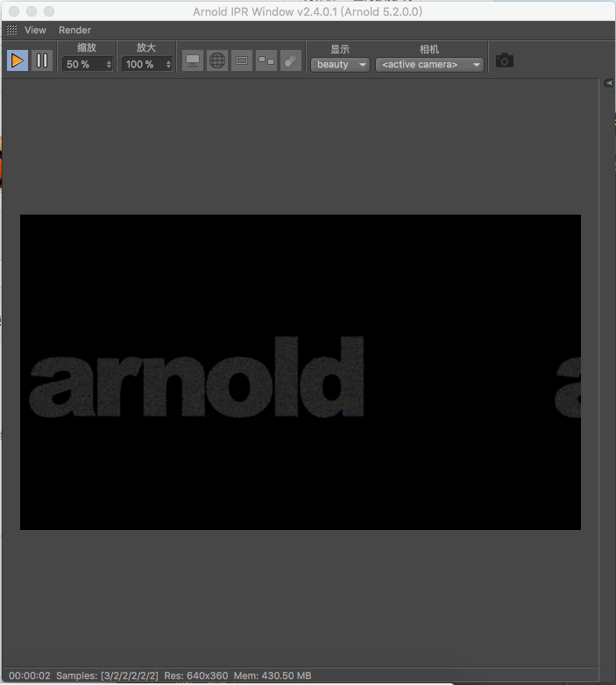616x685 pixels.
Task: Adjust the 100 % zoom stepper arrows
Action: point(168,64)
